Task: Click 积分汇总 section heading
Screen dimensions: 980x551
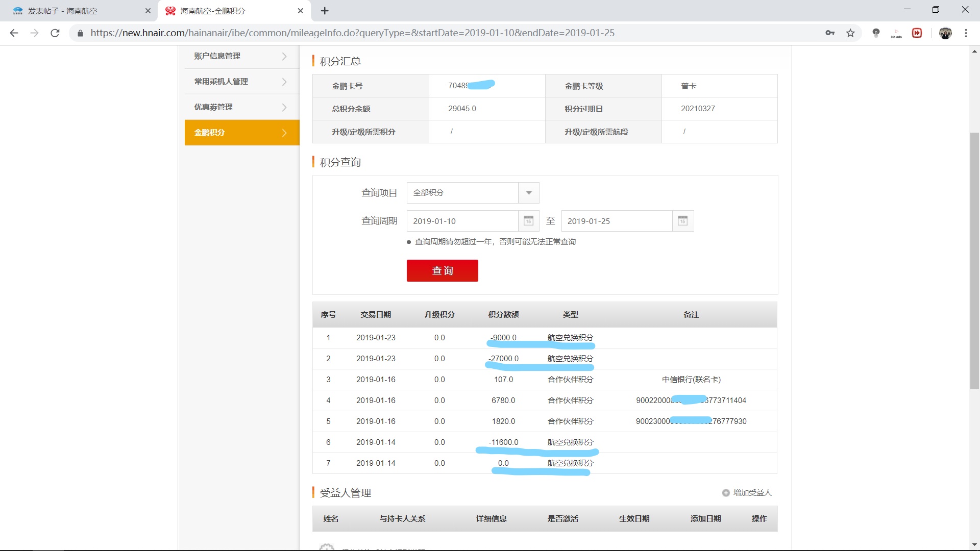Action: click(x=340, y=61)
